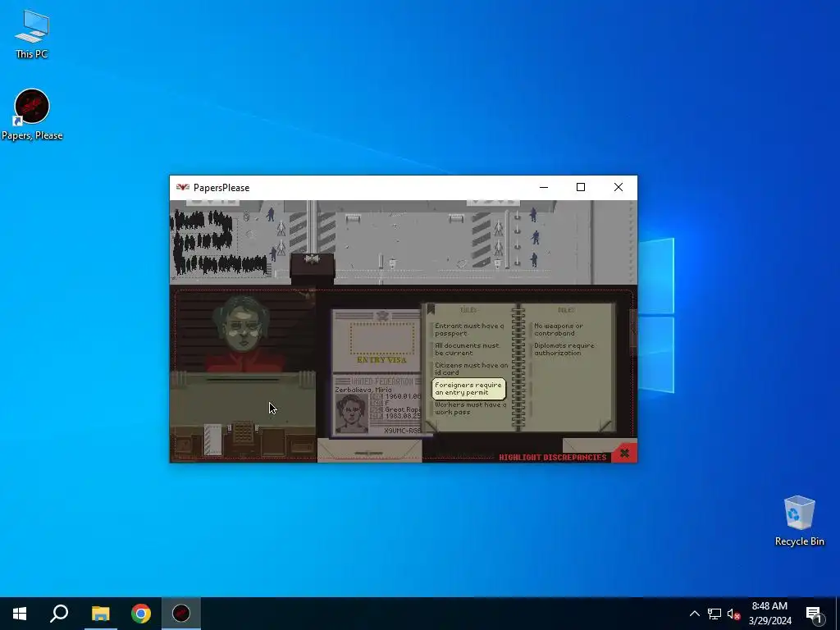Select the Recycle Bin desktop icon
840x630 pixels.
click(x=799, y=521)
